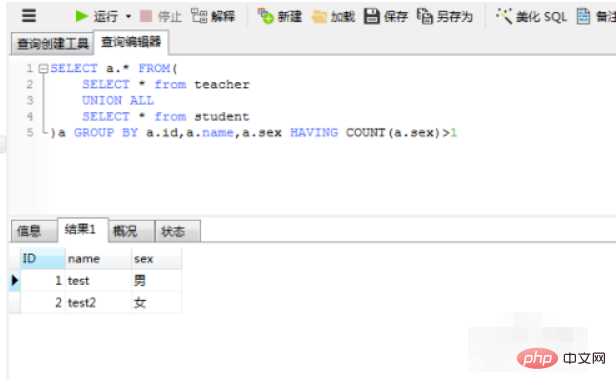The image size is (616, 391).
Task: Select the 男 cell
Action: pos(156,281)
